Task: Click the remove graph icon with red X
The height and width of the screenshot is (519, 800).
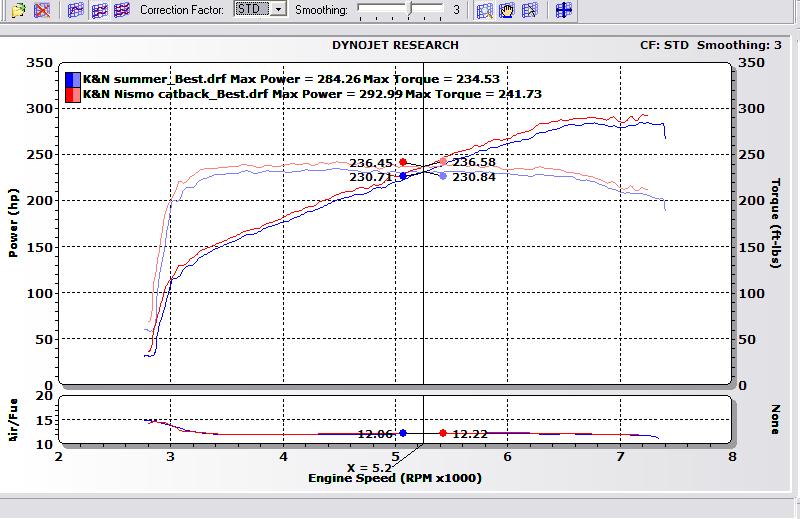Action: click(42, 10)
